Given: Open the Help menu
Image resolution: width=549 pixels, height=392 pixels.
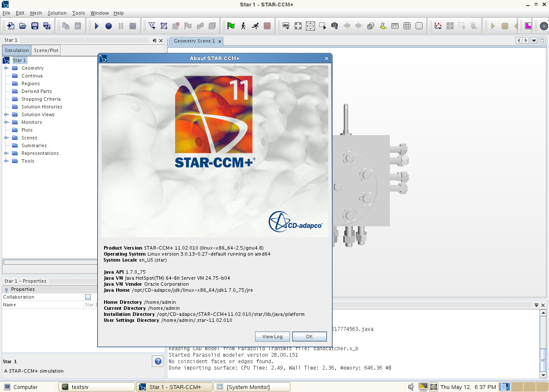Looking at the screenshot, I should [x=118, y=13].
